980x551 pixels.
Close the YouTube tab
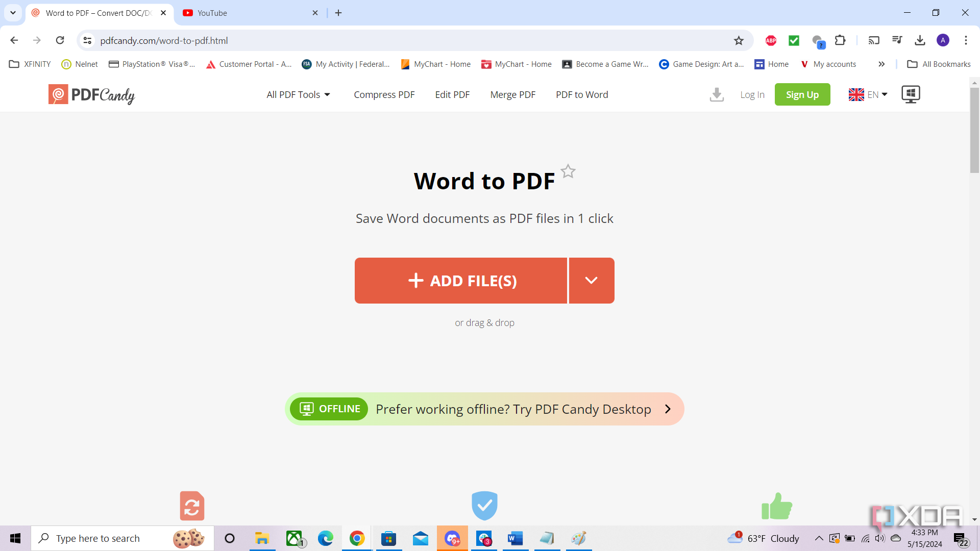tap(315, 13)
